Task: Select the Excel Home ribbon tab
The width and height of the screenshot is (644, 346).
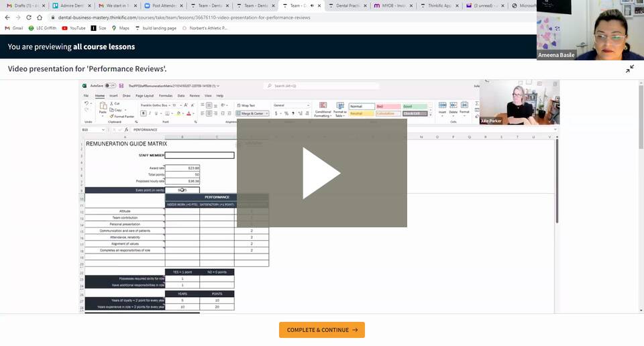Action: [100, 96]
